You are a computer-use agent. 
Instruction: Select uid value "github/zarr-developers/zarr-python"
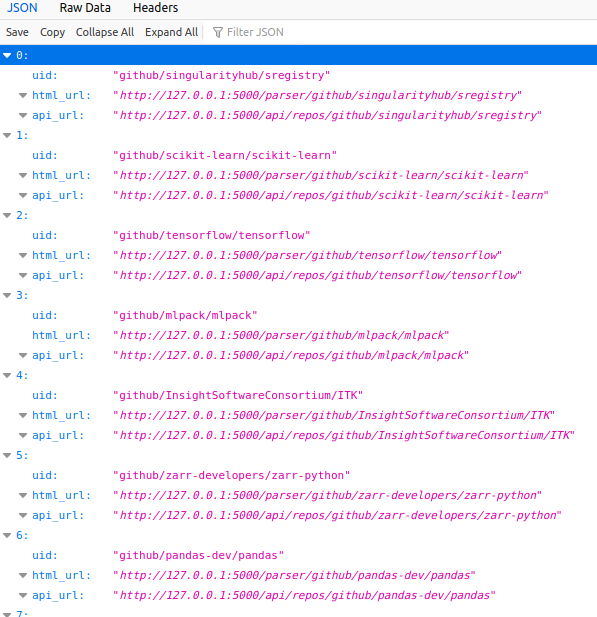coord(231,475)
